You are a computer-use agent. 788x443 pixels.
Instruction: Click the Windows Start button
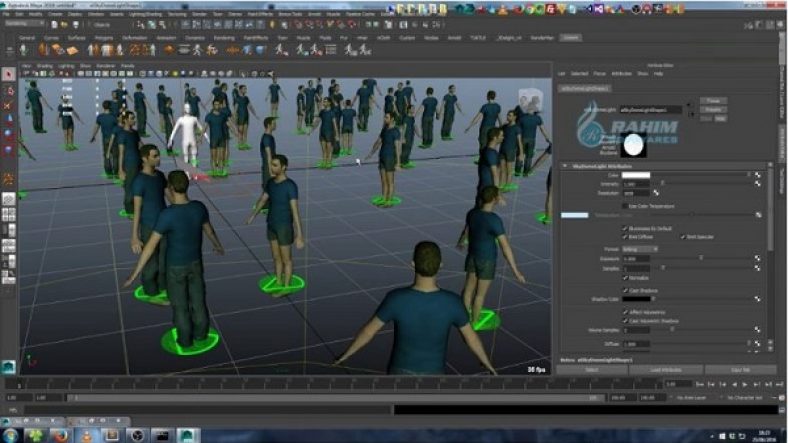point(10,435)
